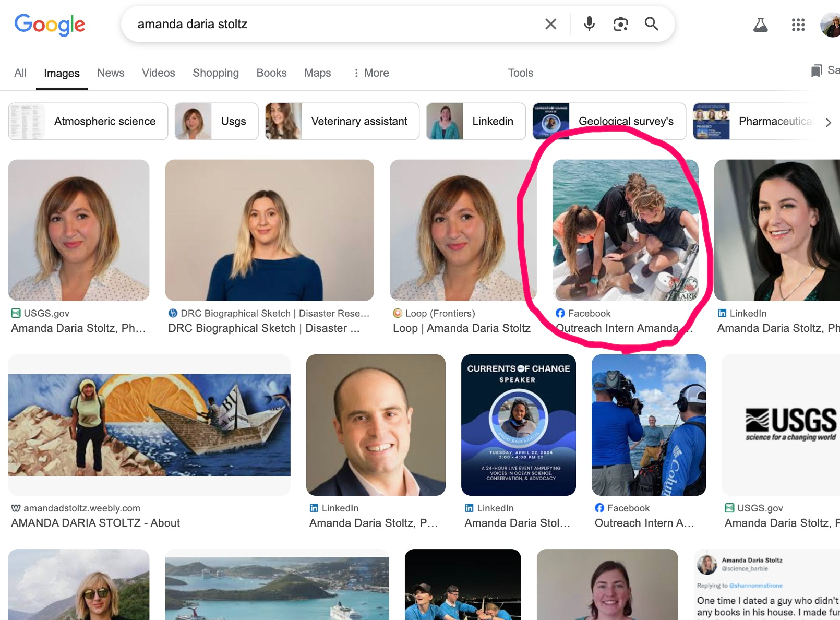
Task: Open the DRC Biographical Sketch photo
Action: (269, 230)
